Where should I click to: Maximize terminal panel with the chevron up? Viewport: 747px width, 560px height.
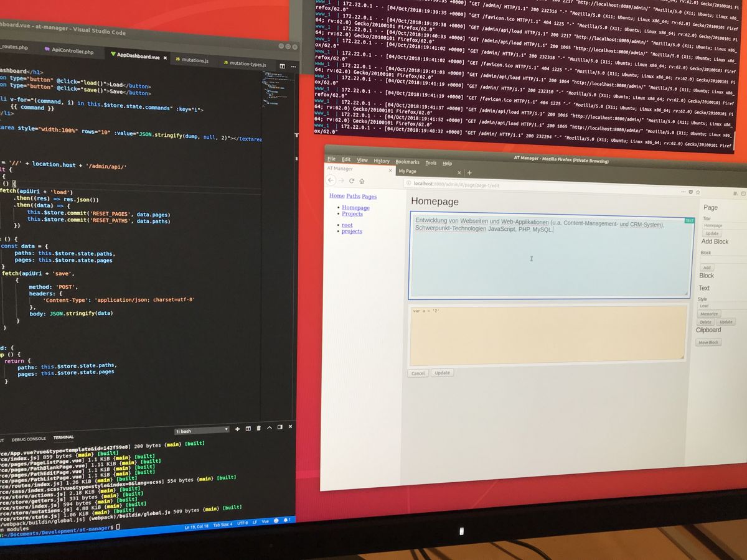click(270, 427)
